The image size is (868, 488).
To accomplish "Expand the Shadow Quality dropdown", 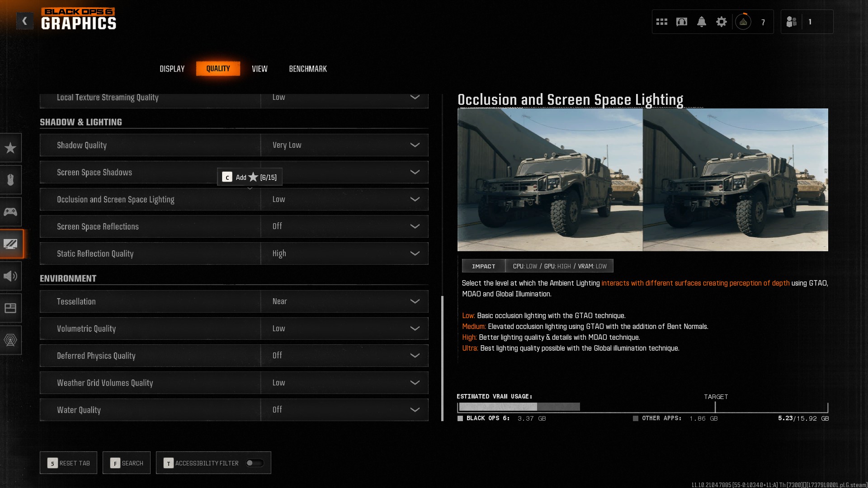I will [344, 145].
